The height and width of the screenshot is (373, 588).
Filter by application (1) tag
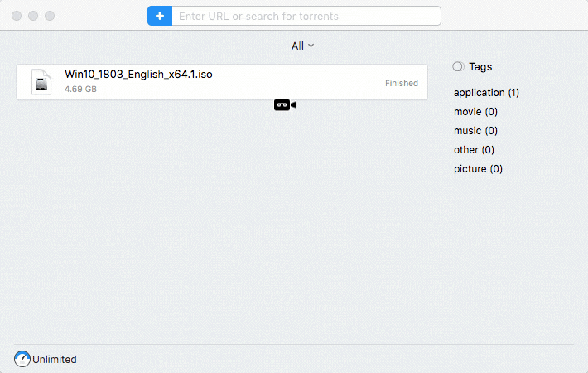coord(486,93)
